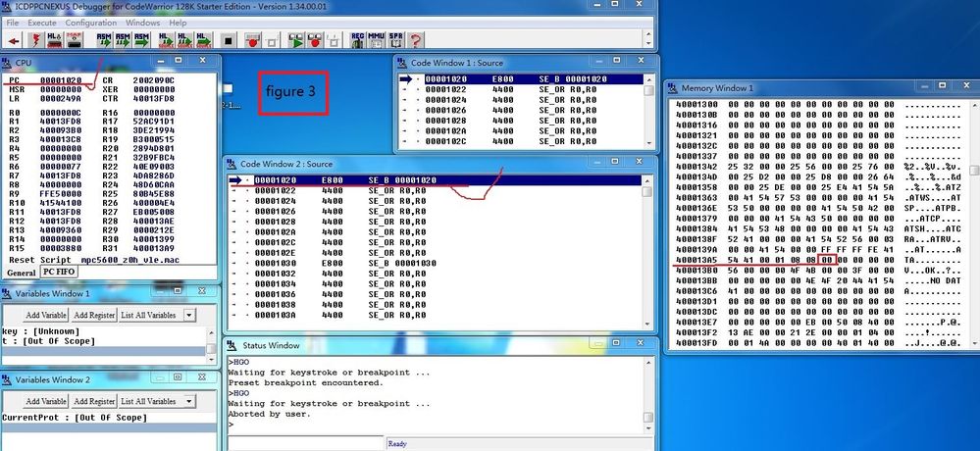
Task: Select the key : [Unknown] variable entry
Action: [41, 331]
